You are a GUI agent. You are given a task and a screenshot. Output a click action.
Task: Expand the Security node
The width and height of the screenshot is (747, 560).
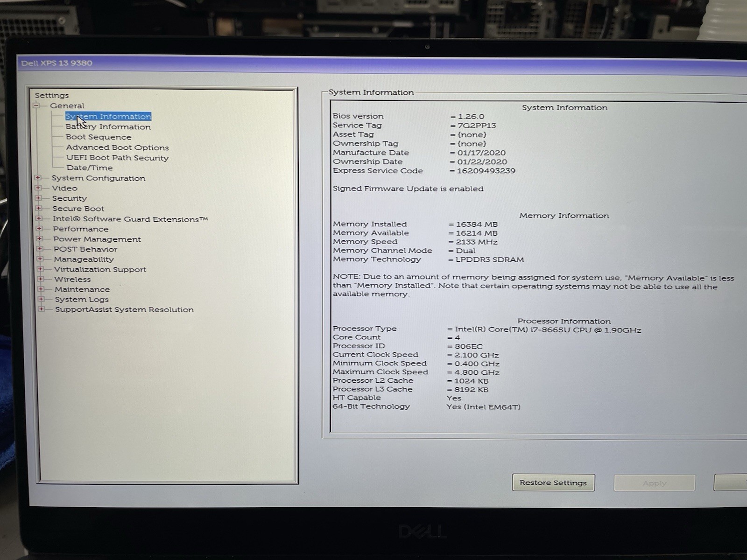coord(38,198)
